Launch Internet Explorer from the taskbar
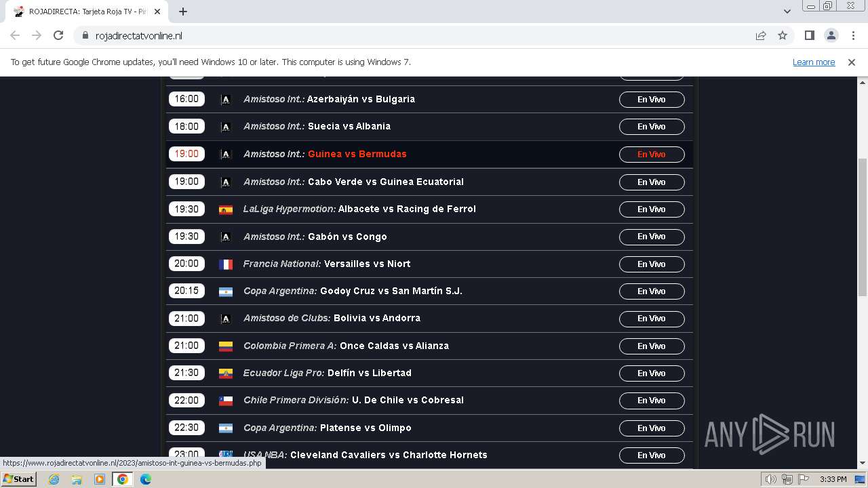Viewport: 868px width, 488px height. click(54, 479)
